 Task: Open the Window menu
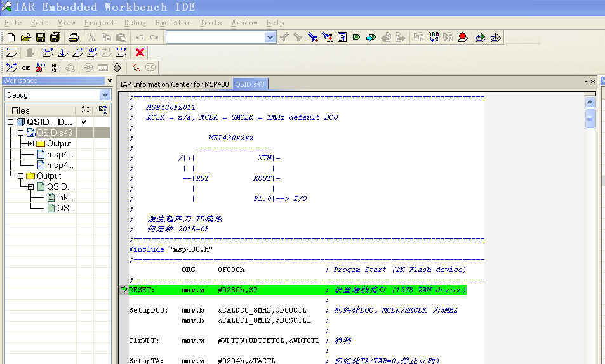[x=244, y=23]
